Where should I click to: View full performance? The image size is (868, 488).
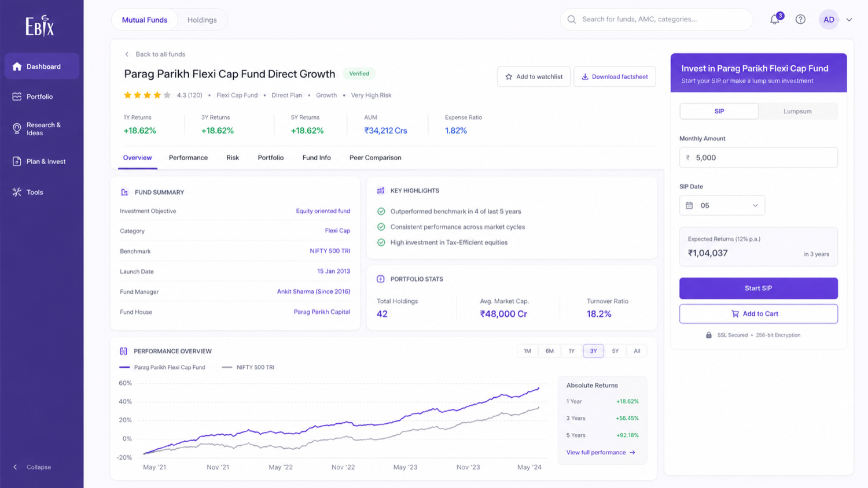pyautogui.click(x=601, y=452)
